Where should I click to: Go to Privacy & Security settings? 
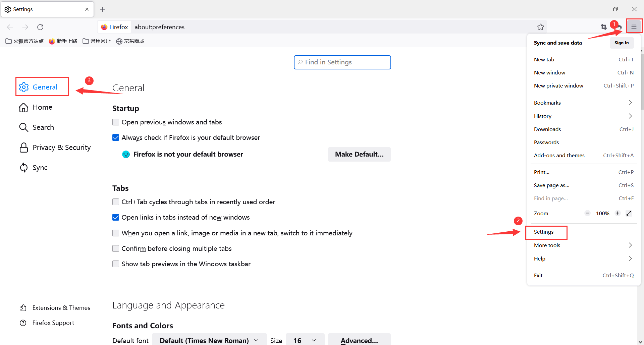pyautogui.click(x=61, y=148)
